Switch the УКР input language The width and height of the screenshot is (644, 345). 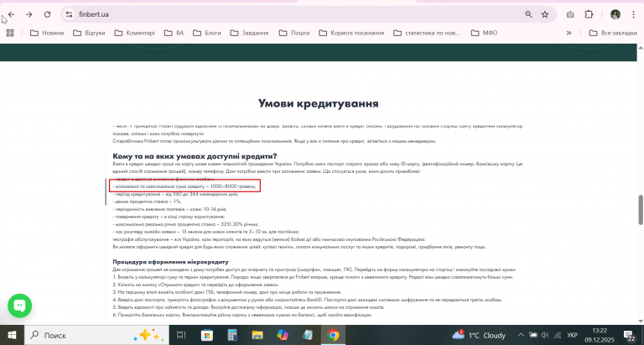[573, 335]
